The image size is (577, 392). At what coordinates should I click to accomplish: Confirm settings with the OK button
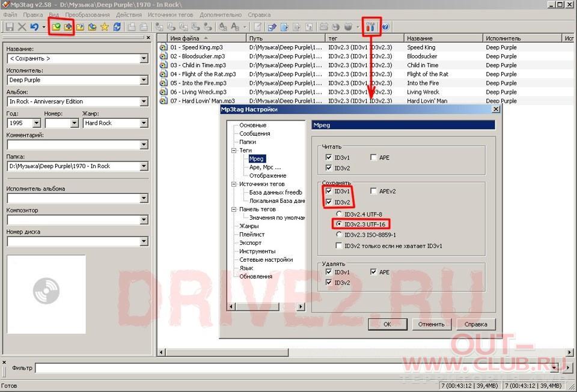pyautogui.click(x=388, y=324)
